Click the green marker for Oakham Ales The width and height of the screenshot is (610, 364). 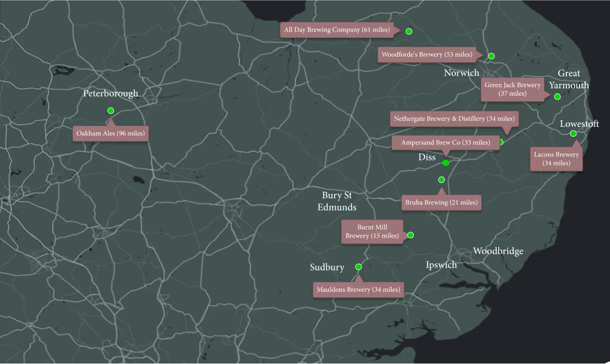(110, 110)
